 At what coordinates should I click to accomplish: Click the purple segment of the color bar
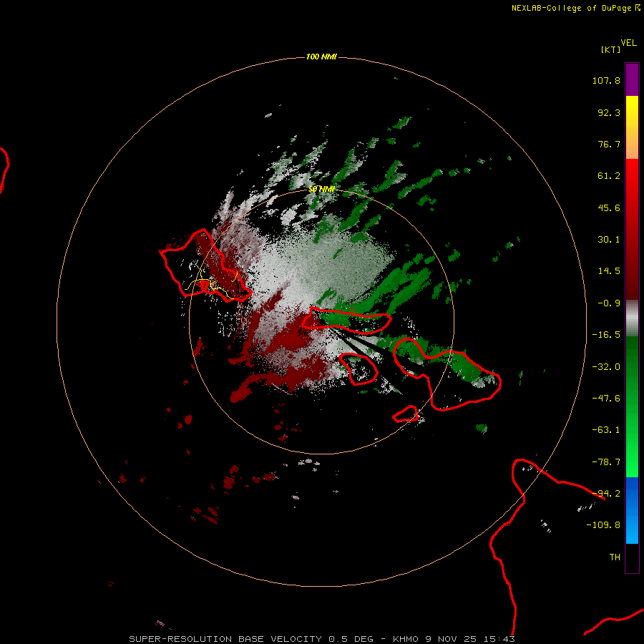(632, 79)
